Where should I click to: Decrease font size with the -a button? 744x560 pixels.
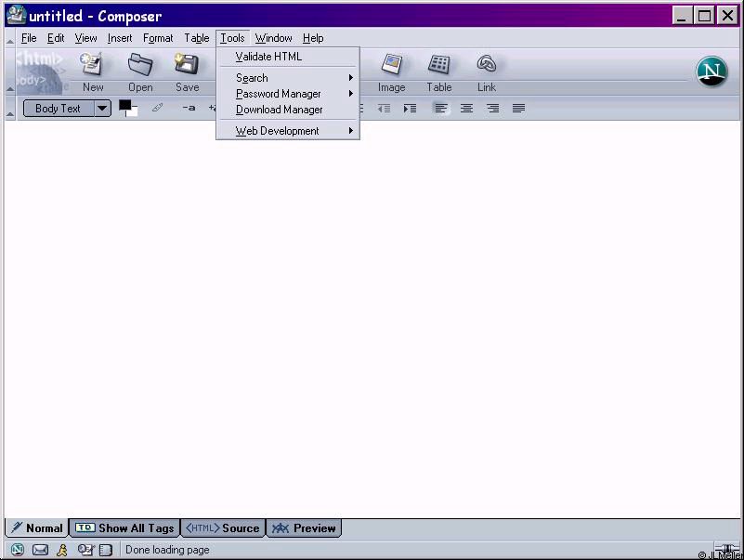coord(189,108)
